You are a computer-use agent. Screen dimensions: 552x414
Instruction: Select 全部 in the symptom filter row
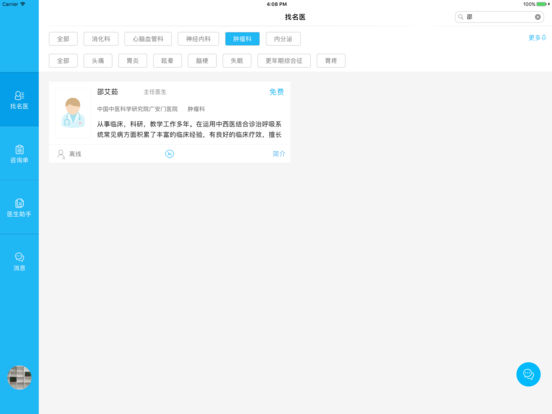point(63,61)
